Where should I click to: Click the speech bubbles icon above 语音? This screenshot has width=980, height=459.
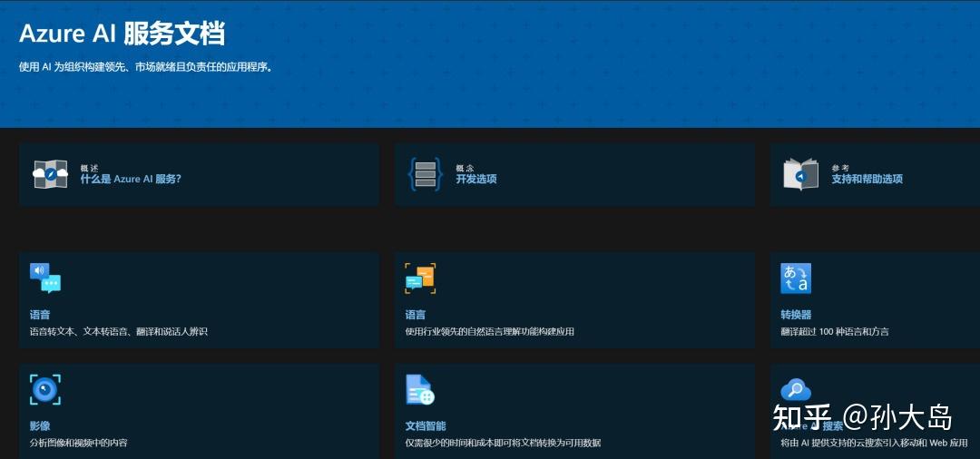coord(45,278)
